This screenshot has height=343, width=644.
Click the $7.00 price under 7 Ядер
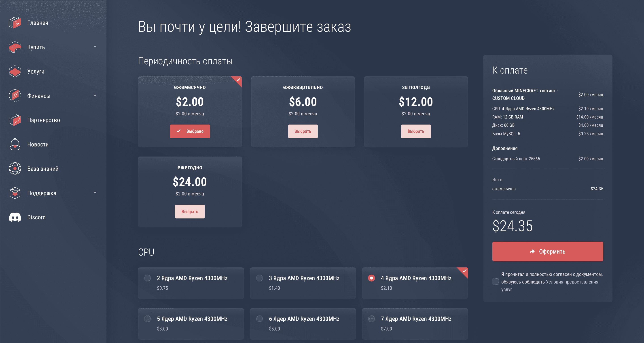point(386,329)
